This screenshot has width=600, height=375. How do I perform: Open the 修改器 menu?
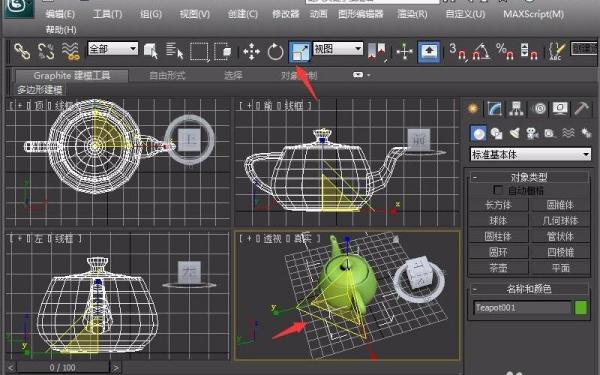[x=285, y=15]
